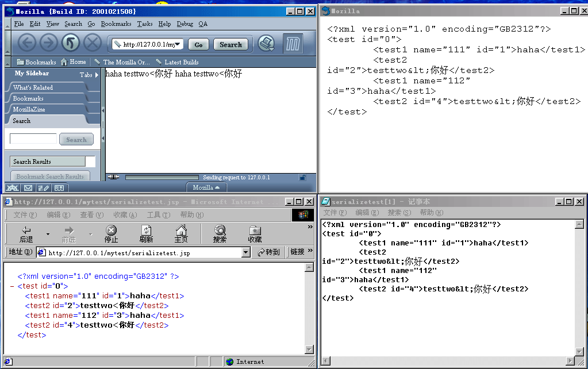Click the IE Back (后退) button

tap(26, 235)
